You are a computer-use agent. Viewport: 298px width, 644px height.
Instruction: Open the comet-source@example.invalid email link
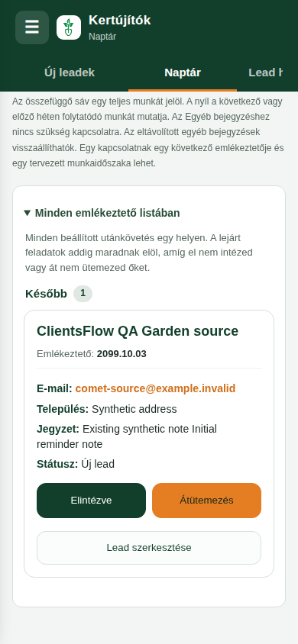point(155,388)
